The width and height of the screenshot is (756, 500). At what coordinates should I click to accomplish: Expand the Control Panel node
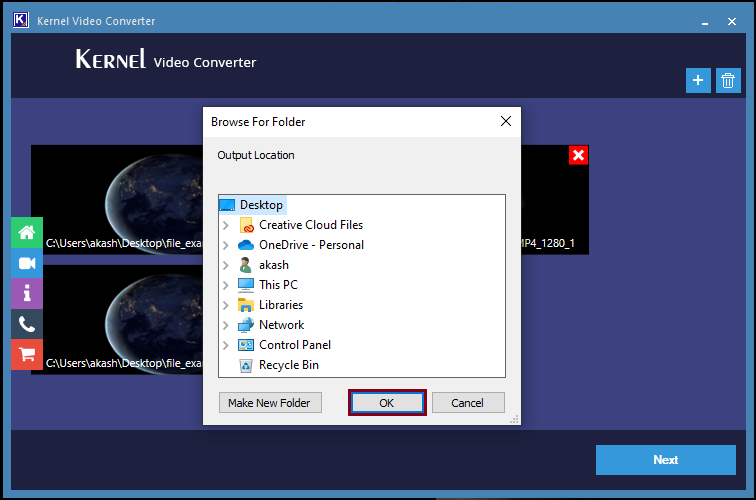[x=226, y=345]
